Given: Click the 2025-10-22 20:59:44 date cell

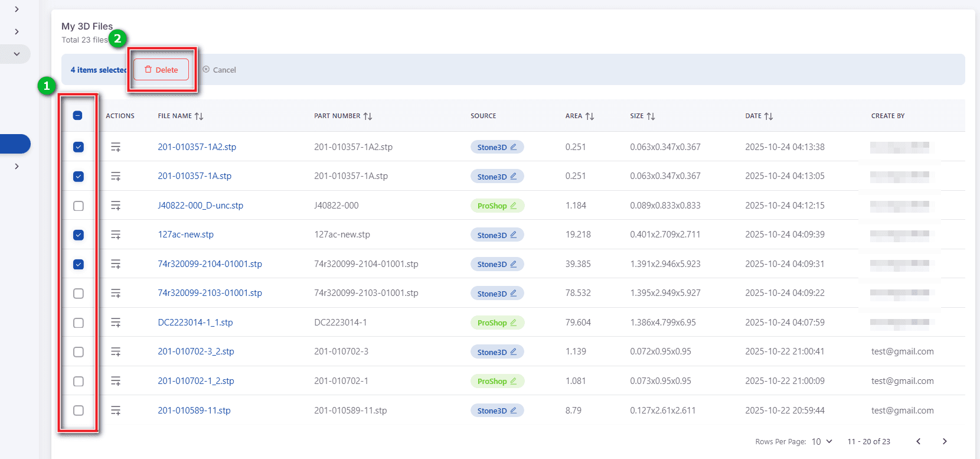Looking at the screenshot, I should click(x=785, y=410).
